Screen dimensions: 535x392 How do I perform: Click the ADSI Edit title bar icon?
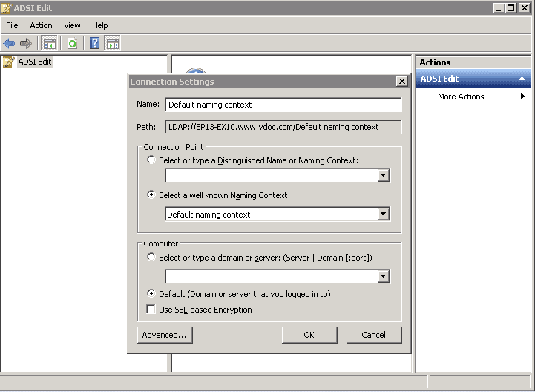[6, 8]
